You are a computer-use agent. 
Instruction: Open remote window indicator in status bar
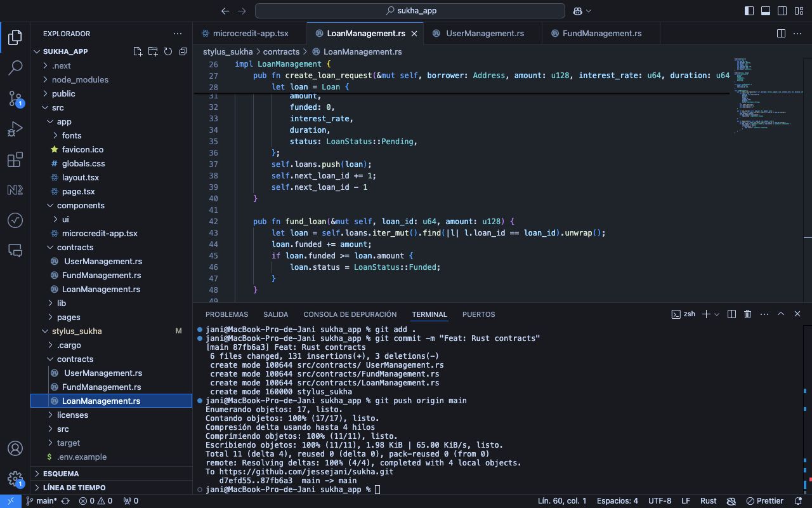tap(10, 500)
